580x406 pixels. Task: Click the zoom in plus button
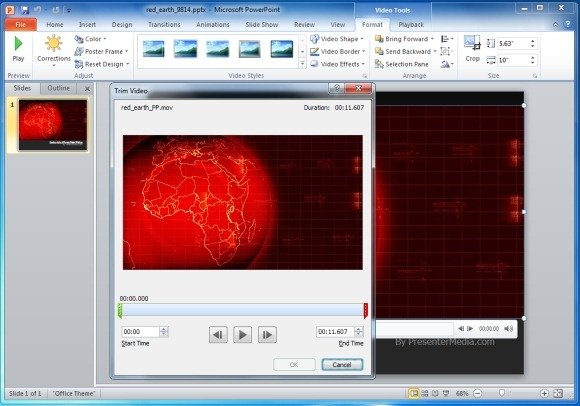(x=544, y=393)
